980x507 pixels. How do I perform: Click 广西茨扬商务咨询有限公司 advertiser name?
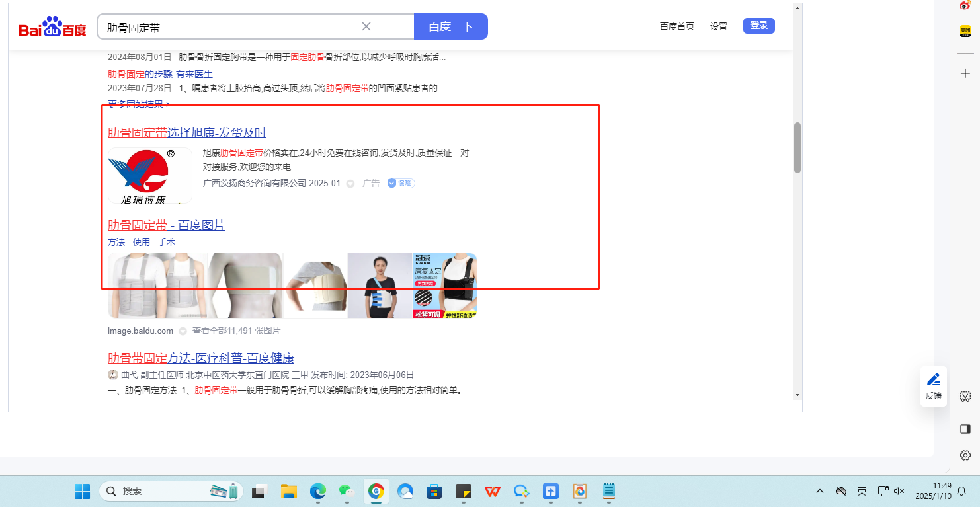(x=255, y=183)
